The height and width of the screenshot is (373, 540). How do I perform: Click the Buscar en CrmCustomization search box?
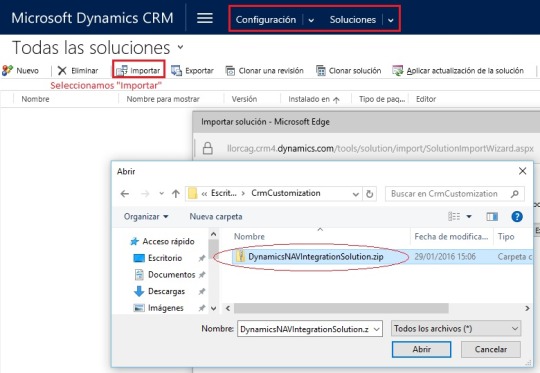[455, 194]
